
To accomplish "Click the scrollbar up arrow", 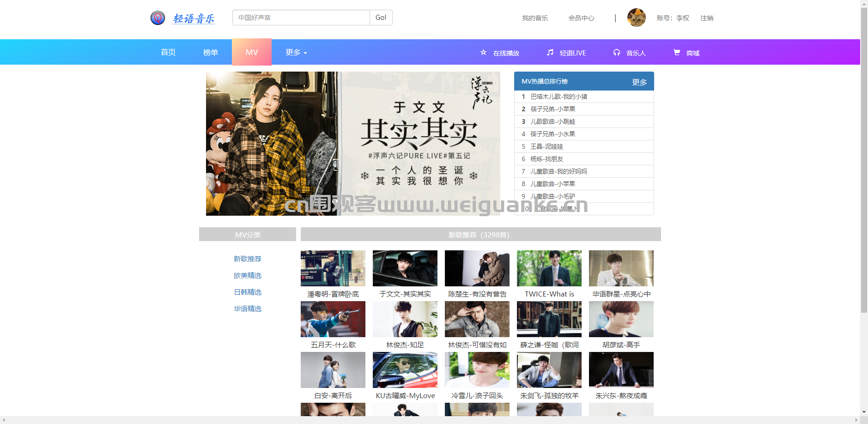I will pyautogui.click(x=864, y=3).
